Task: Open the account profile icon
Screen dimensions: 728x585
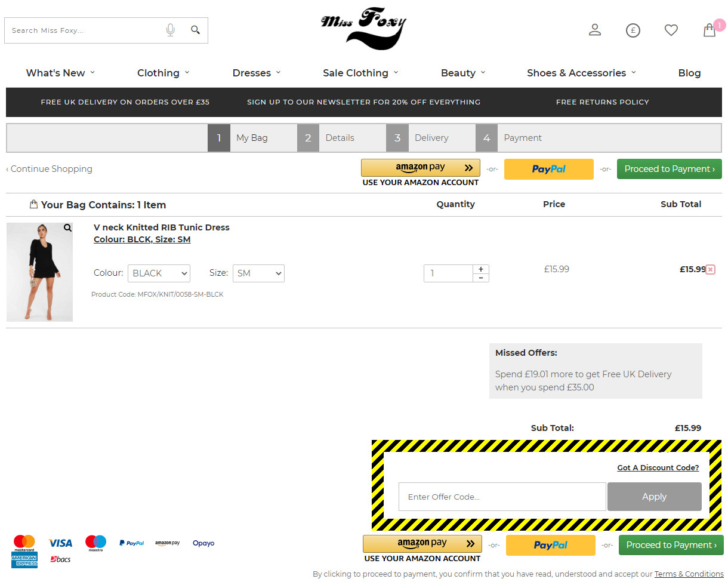Action: pyautogui.click(x=595, y=30)
